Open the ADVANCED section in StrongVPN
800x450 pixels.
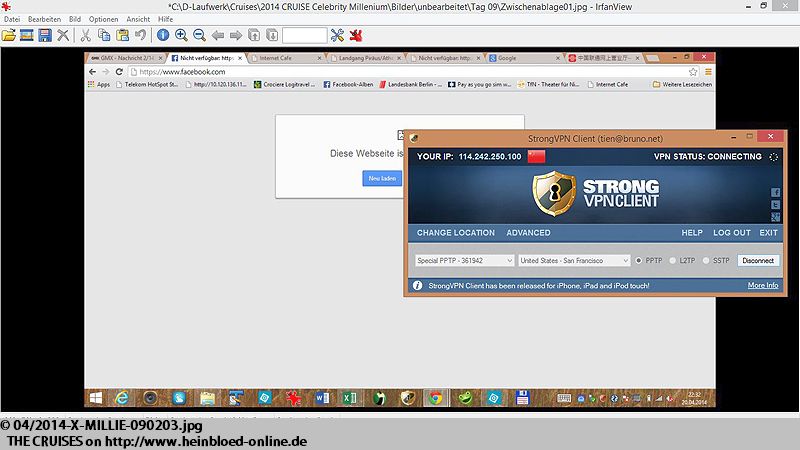(x=528, y=233)
